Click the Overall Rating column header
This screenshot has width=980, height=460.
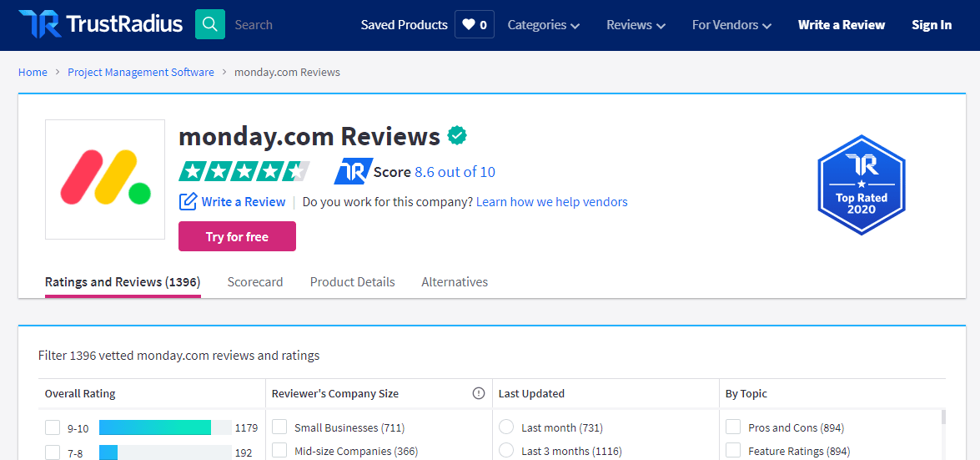pyautogui.click(x=80, y=394)
